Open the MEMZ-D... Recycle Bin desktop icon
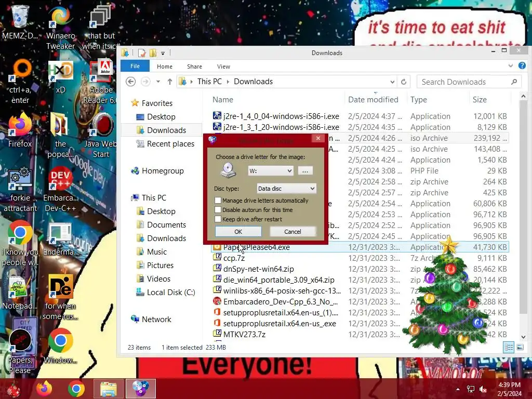This screenshot has height=399, width=532. (20, 22)
